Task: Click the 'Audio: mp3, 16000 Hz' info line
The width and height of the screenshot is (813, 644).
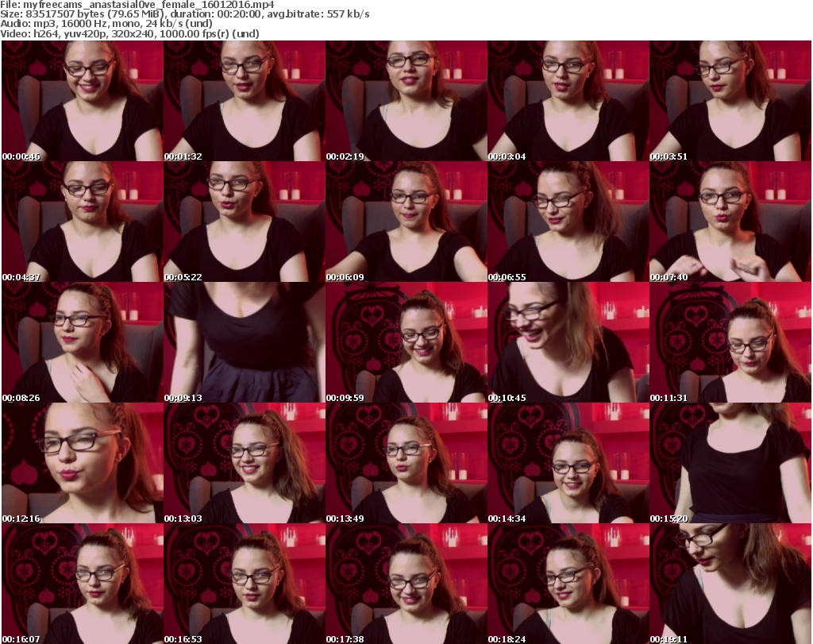Action: (x=106, y=24)
